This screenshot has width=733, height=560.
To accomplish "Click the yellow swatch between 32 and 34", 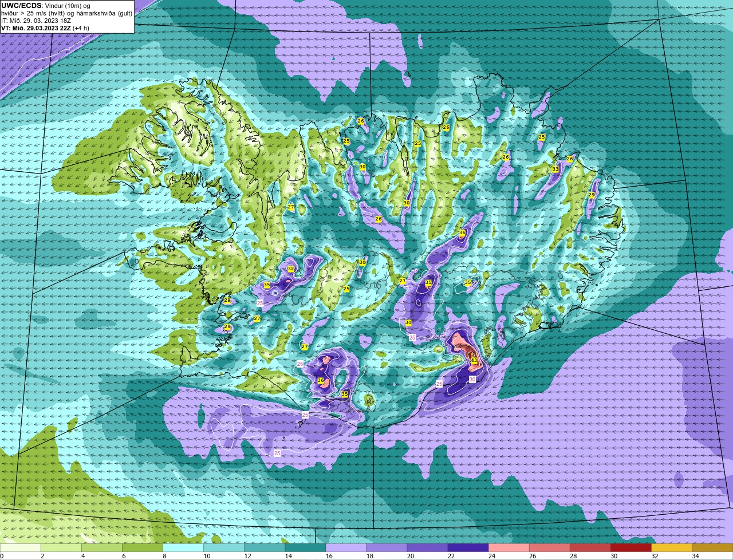I will click(x=671, y=547).
